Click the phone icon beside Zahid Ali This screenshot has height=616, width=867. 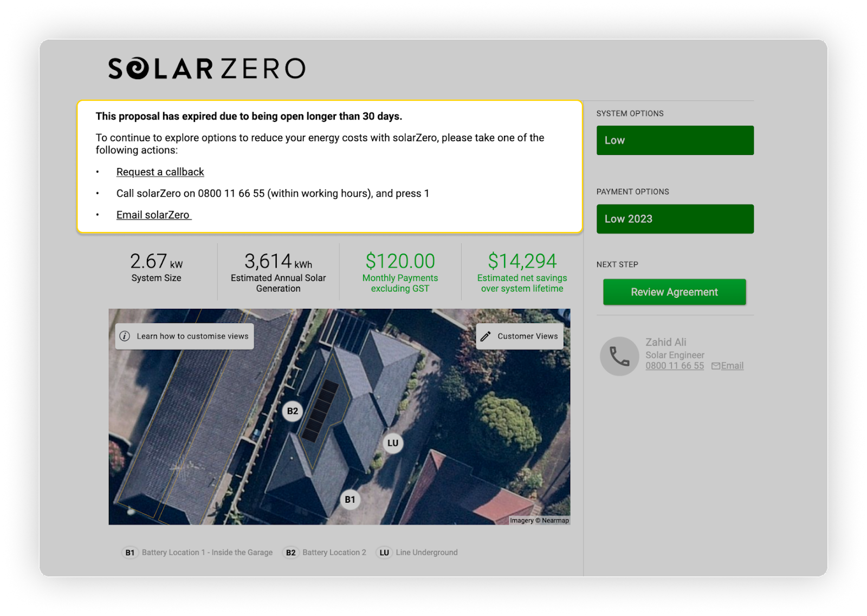(619, 356)
